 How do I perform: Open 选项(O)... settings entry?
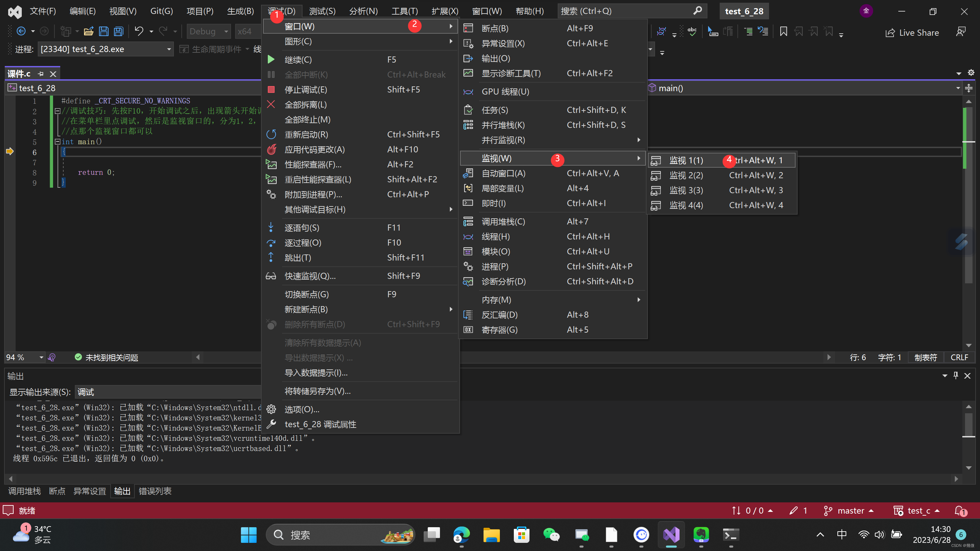[x=360, y=409]
